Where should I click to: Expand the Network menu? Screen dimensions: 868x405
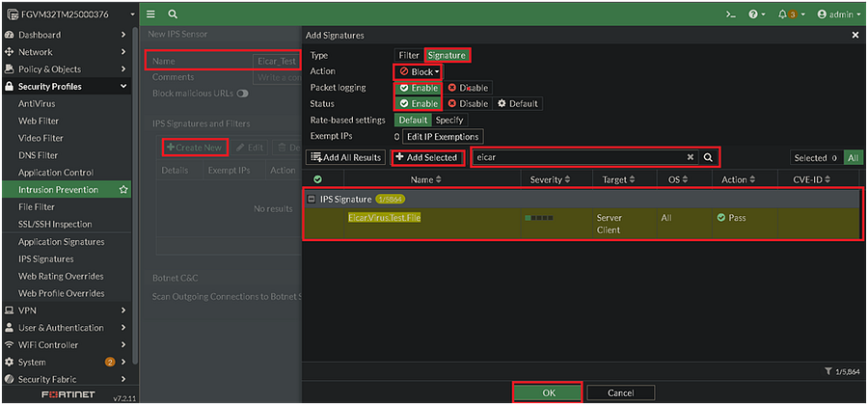click(x=67, y=52)
